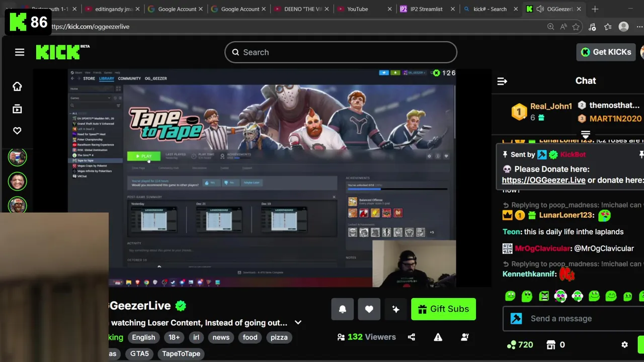Click the first recommended channel avatar in the sidebar
The height and width of the screenshot is (362, 644).
[17, 157]
